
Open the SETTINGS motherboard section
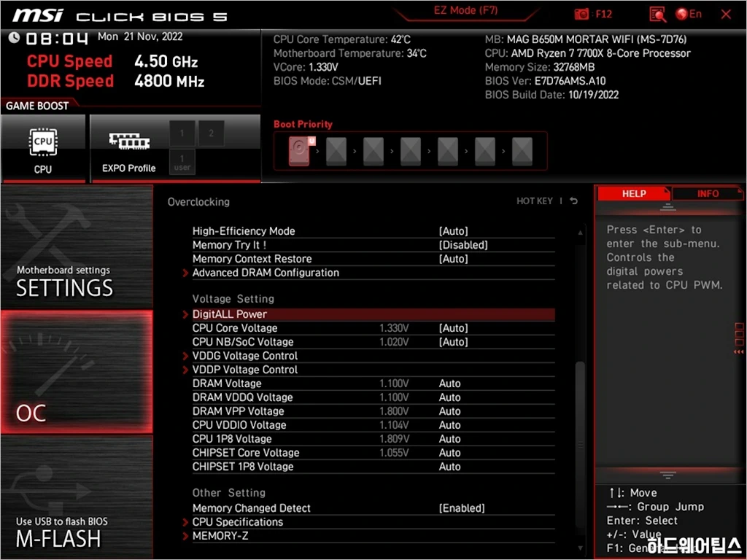click(77, 246)
